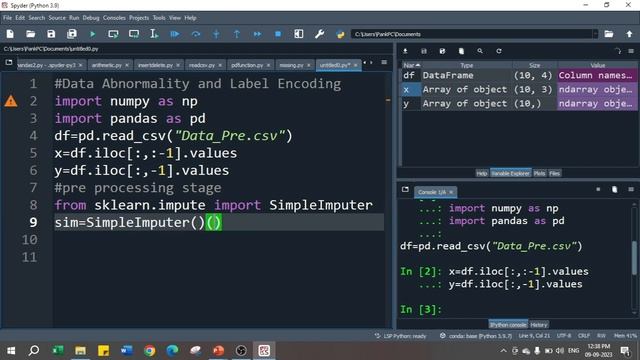Viewport: 640px width, 360px height.
Task: Click the purple ndarray value of x
Action: point(597,89)
